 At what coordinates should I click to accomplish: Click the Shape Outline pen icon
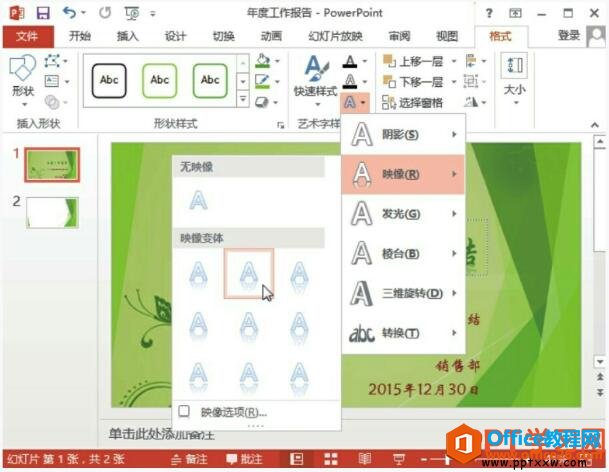[263, 81]
